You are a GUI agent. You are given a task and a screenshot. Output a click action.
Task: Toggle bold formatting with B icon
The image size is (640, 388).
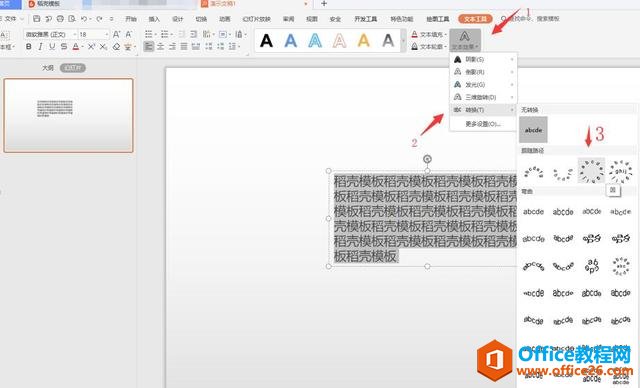pos(29,47)
